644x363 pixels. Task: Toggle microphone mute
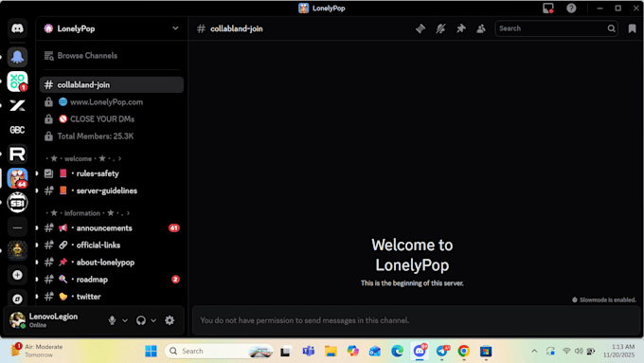[x=112, y=320]
